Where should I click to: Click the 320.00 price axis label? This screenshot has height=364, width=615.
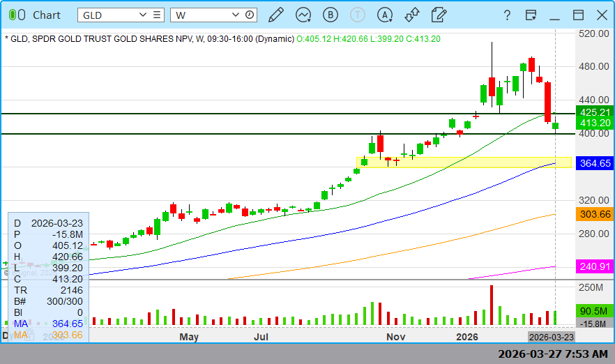pos(594,200)
